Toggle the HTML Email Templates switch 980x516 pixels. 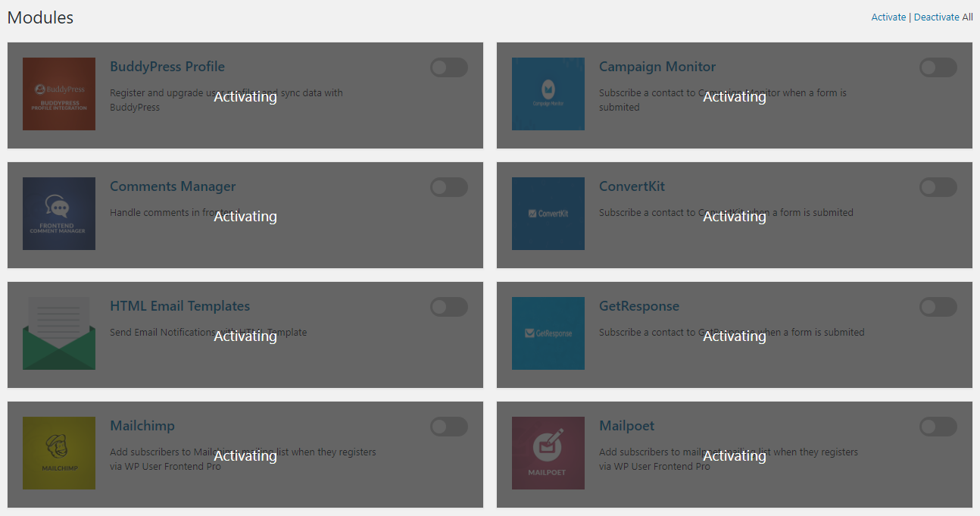(x=449, y=307)
